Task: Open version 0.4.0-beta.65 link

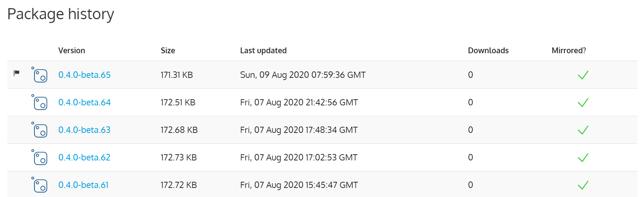Action: (x=84, y=75)
